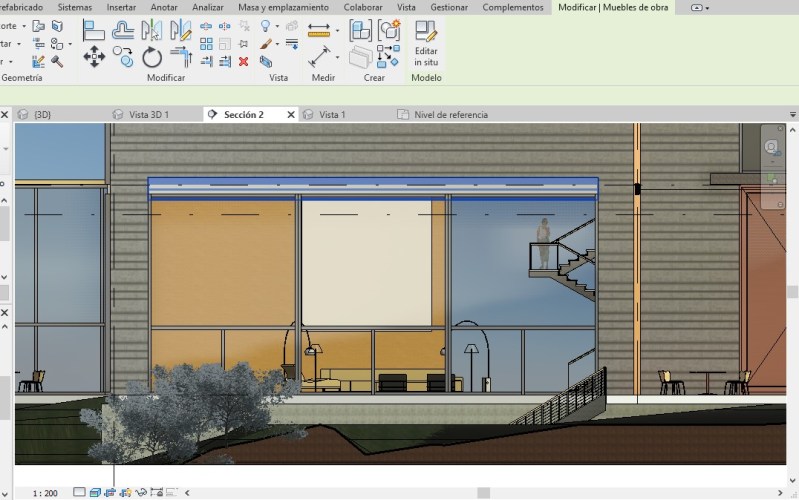Viewport: 799px width, 500px height.
Task: Switch to the Vista 3D 1 view tab
Action: pos(148,115)
